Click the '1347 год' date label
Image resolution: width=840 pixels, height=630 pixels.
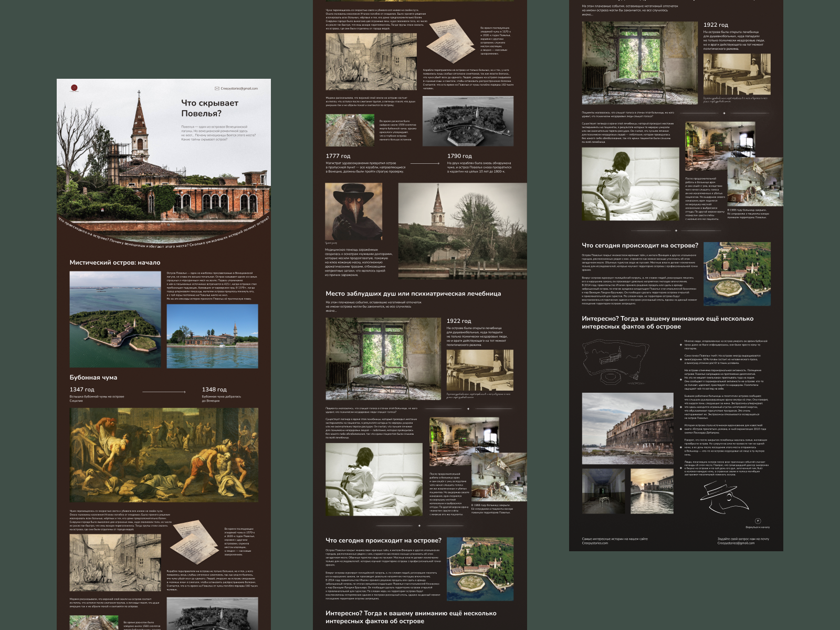(x=82, y=390)
